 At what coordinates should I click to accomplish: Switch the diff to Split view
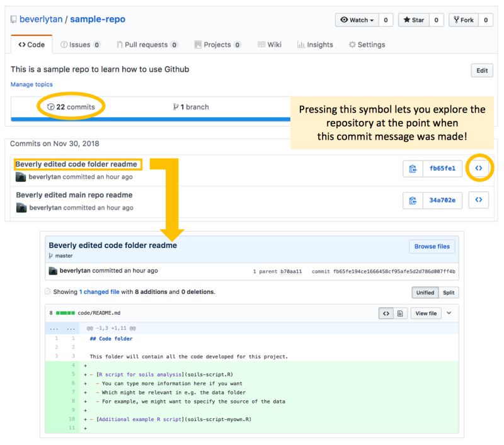point(449,293)
